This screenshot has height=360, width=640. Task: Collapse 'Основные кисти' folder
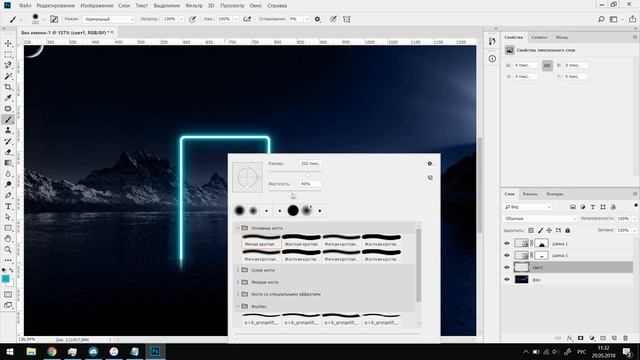(x=238, y=228)
